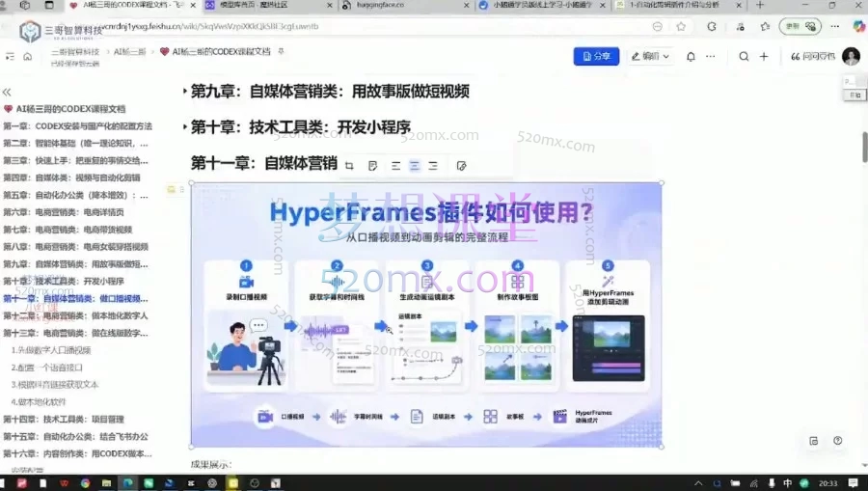Image resolution: width=868 pixels, height=491 pixels.
Task: Open 第五章: 自动化办公类 sidebar entry
Action: pyautogui.click(x=76, y=196)
